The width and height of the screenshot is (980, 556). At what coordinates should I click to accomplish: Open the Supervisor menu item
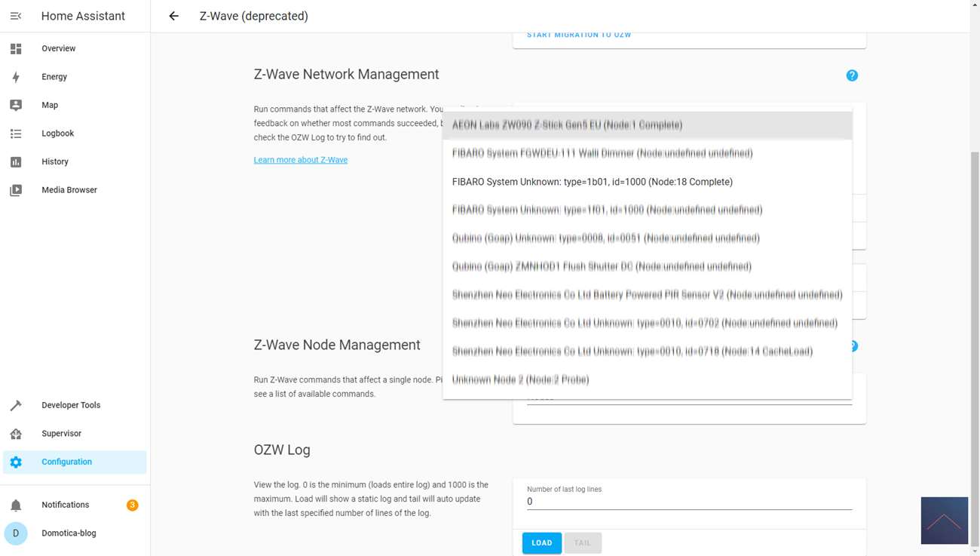click(75, 434)
